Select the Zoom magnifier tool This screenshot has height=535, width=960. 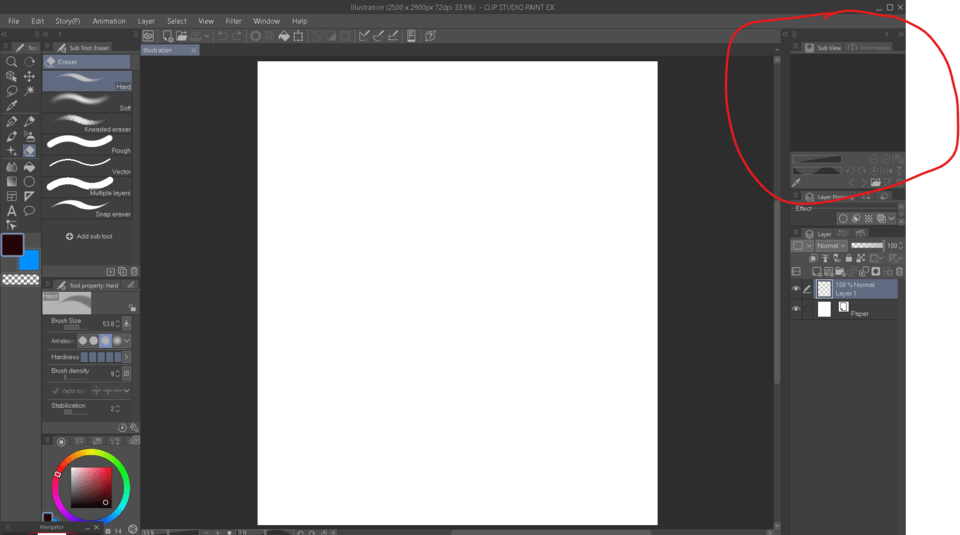(x=11, y=62)
